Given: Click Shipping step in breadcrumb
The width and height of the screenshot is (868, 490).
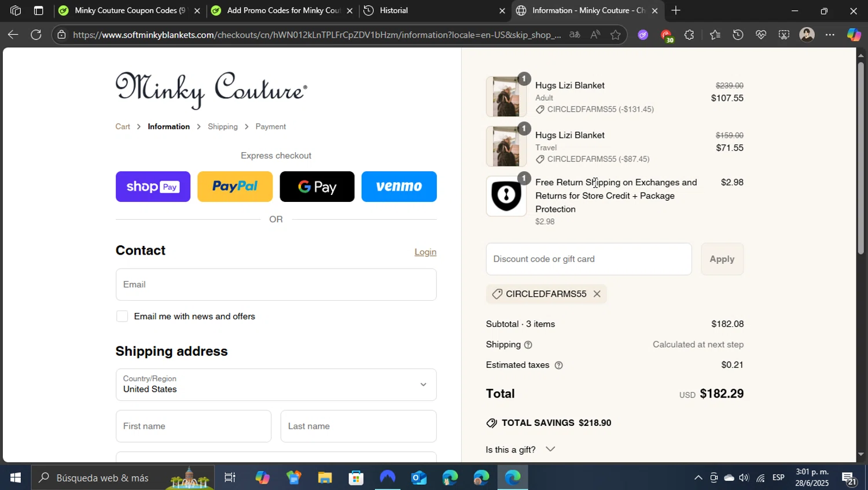Looking at the screenshot, I should pyautogui.click(x=223, y=127).
